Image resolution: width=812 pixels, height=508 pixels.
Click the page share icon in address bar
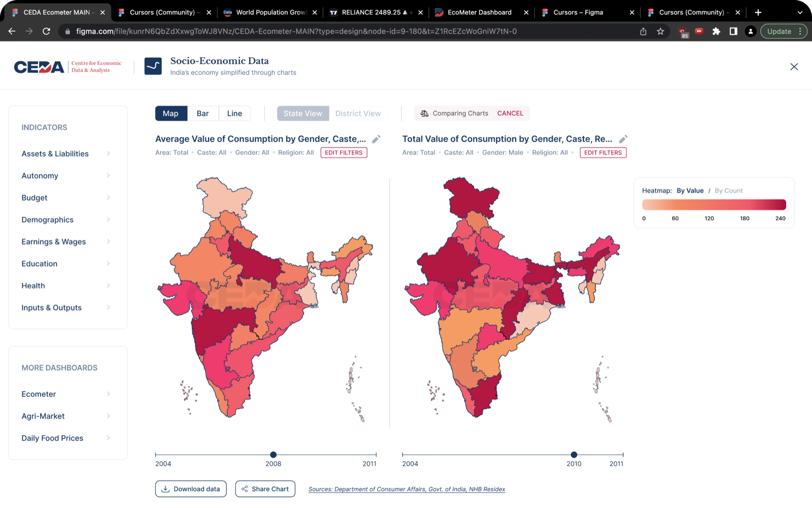coord(643,31)
